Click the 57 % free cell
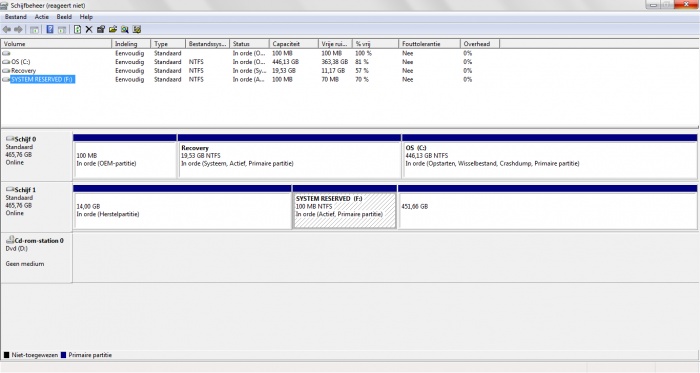700x373 pixels. (x=362, y=71)
